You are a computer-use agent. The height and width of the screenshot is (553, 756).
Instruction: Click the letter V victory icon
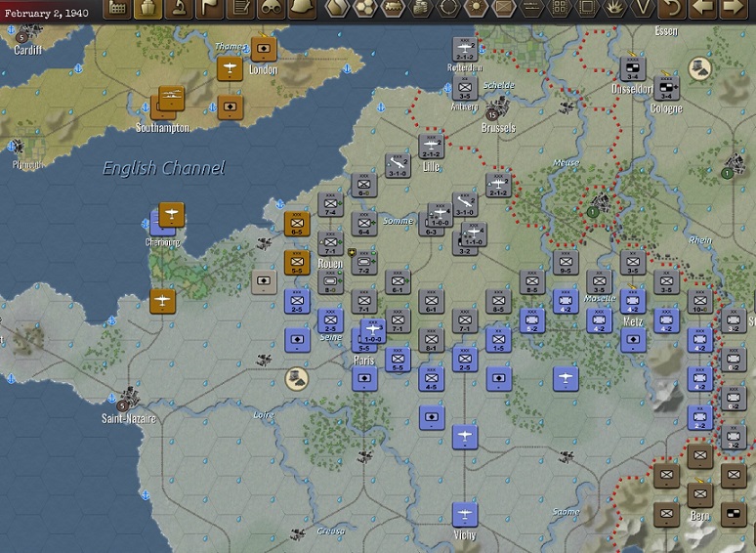point(643,9)
